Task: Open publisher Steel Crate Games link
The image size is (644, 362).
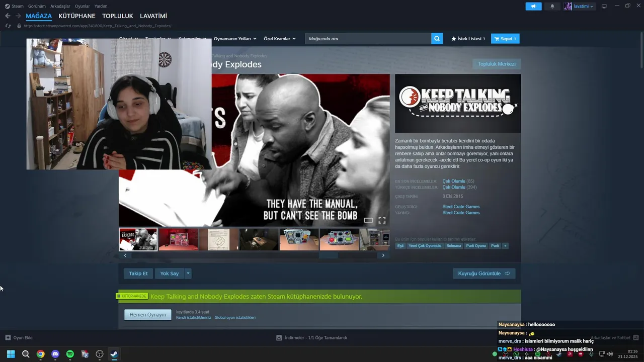Action: point(461,213)
